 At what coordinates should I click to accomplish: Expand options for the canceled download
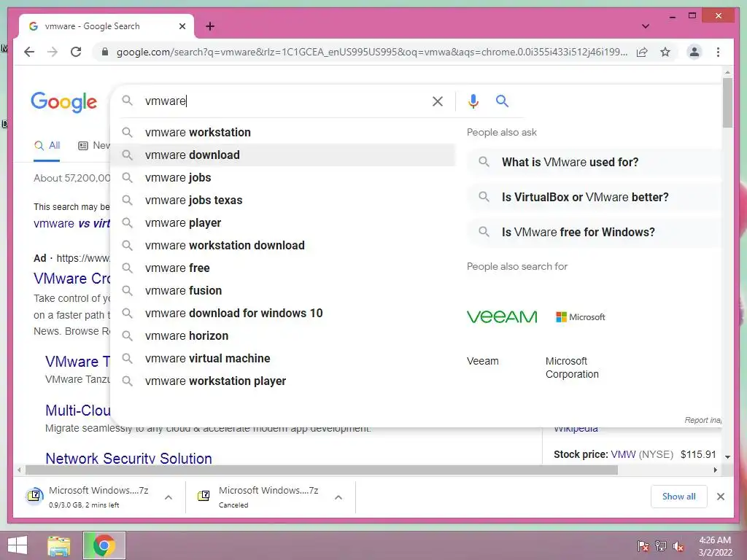tap(338, 497)
